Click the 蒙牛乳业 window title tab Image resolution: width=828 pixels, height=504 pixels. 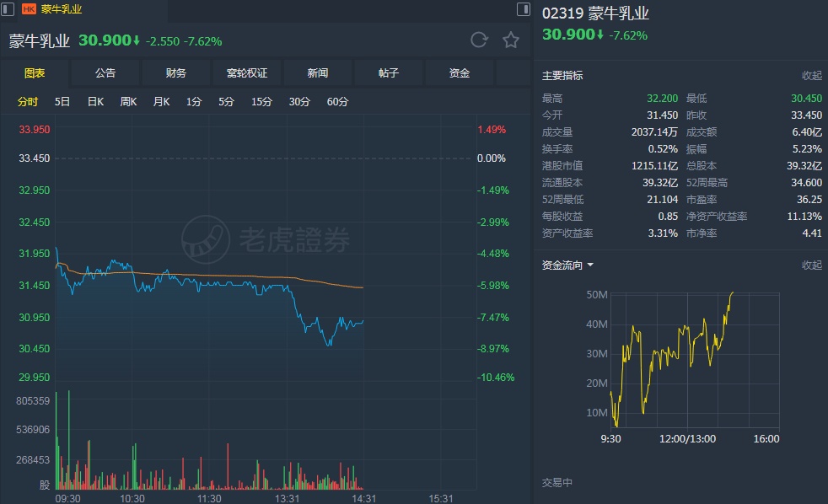[62, 9]
